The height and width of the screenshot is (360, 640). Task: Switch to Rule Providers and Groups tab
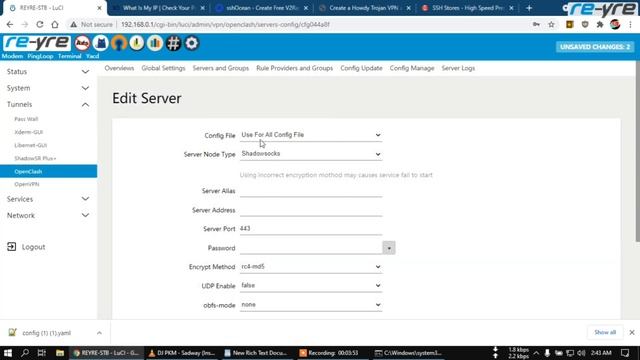coord(295,68)
